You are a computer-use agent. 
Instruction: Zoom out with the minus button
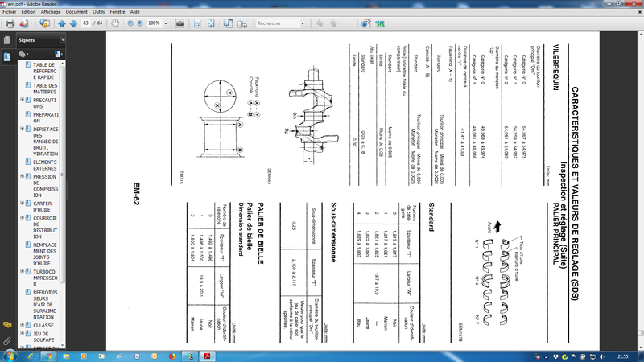tap(130, 23)
